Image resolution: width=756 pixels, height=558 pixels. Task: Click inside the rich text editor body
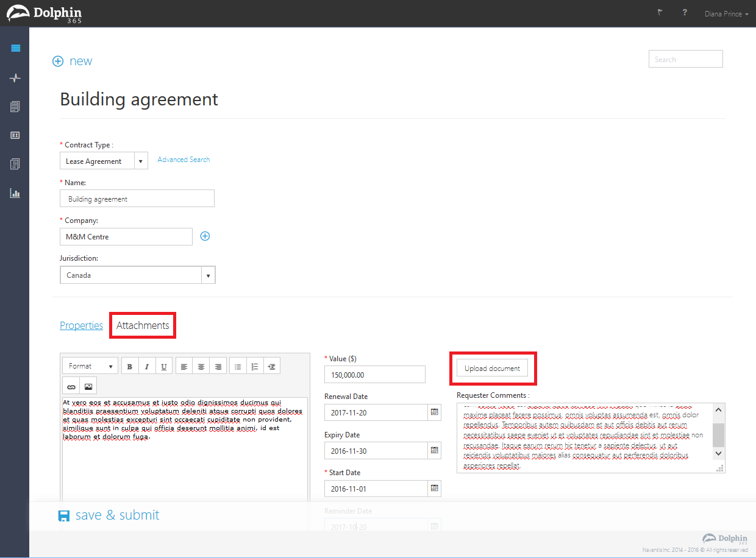coord(184,451)
